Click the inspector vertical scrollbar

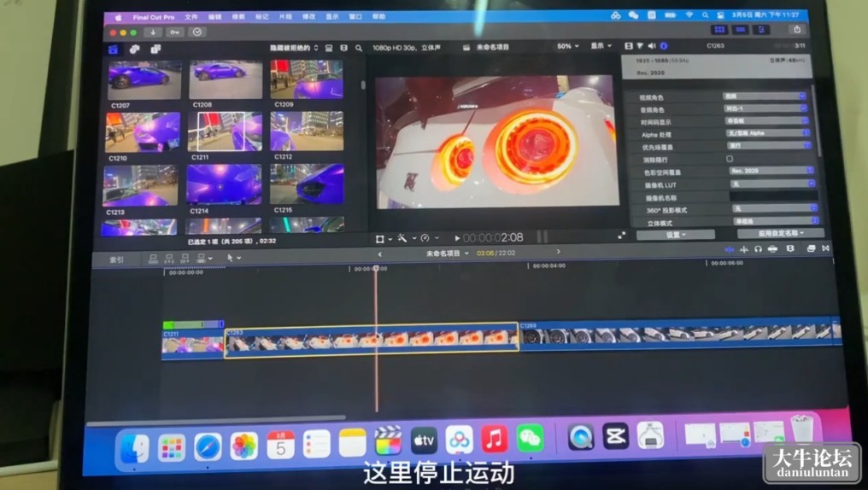816,119
